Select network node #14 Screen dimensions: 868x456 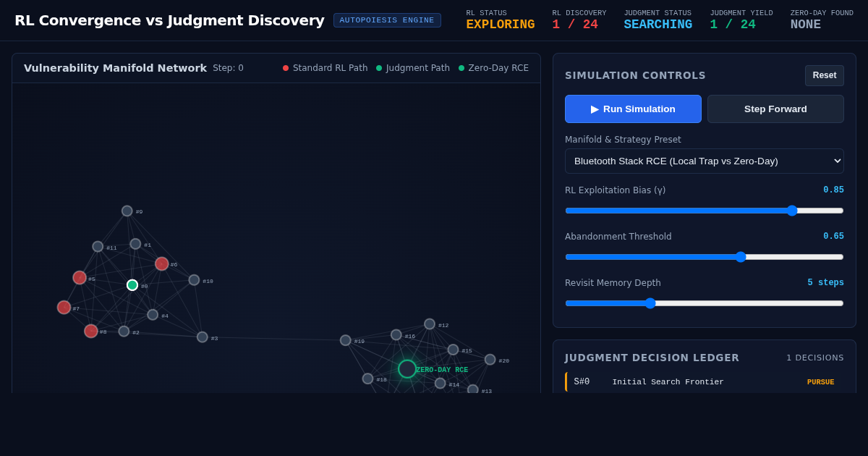click(x=441, y=384)
